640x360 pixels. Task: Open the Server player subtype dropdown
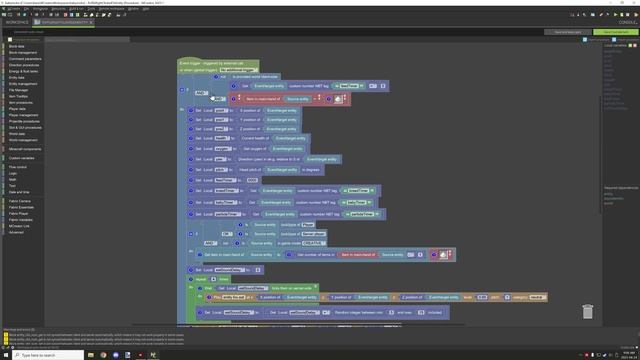point(313,234)
